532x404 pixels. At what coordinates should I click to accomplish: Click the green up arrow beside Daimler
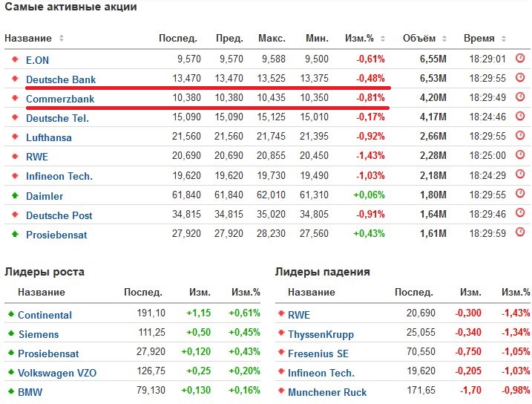(14, 196)
